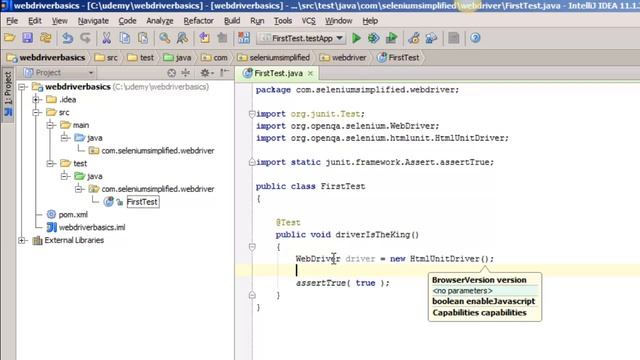
Task: Click webdriver in the navigation bar
Action: pos(344,58)
